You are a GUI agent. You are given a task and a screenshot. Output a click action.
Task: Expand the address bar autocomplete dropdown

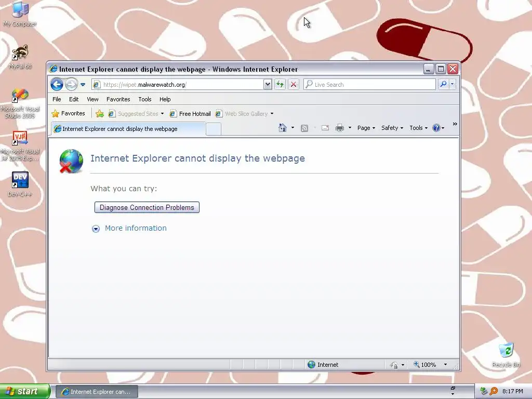(268, 85)
